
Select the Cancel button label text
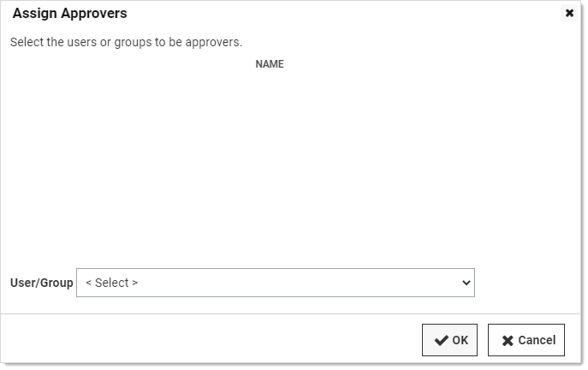pyautogui.click(x=537, y=340)
